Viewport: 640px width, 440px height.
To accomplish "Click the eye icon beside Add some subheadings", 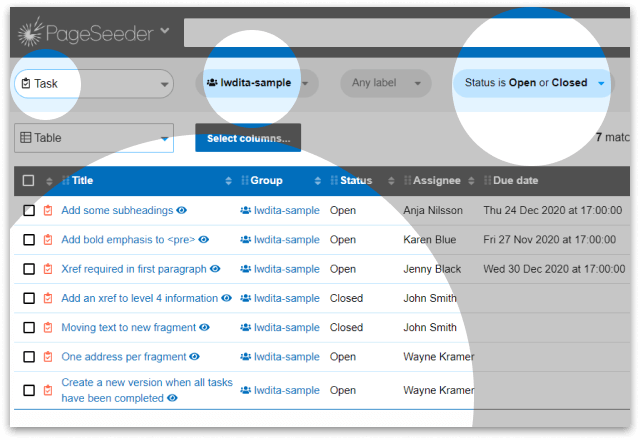I will pos(182,211).
